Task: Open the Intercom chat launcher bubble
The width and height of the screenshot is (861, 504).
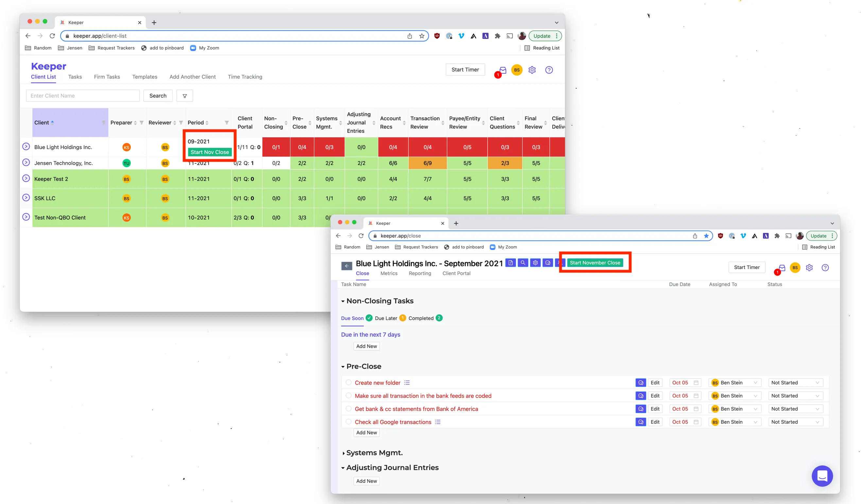Action: tap(822, 476)
